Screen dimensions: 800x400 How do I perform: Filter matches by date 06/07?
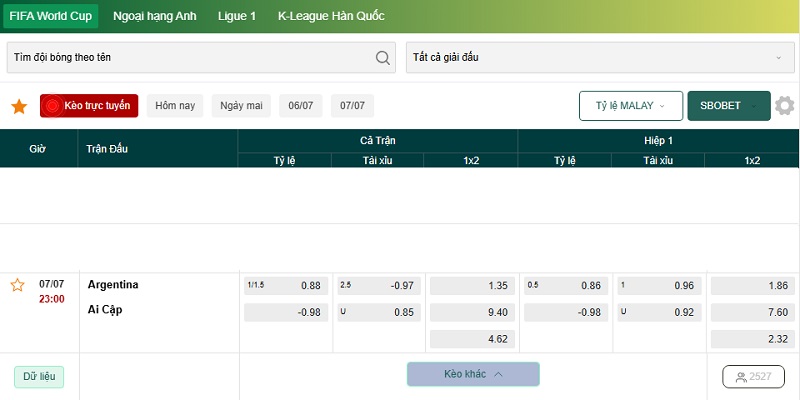point(301,106)
